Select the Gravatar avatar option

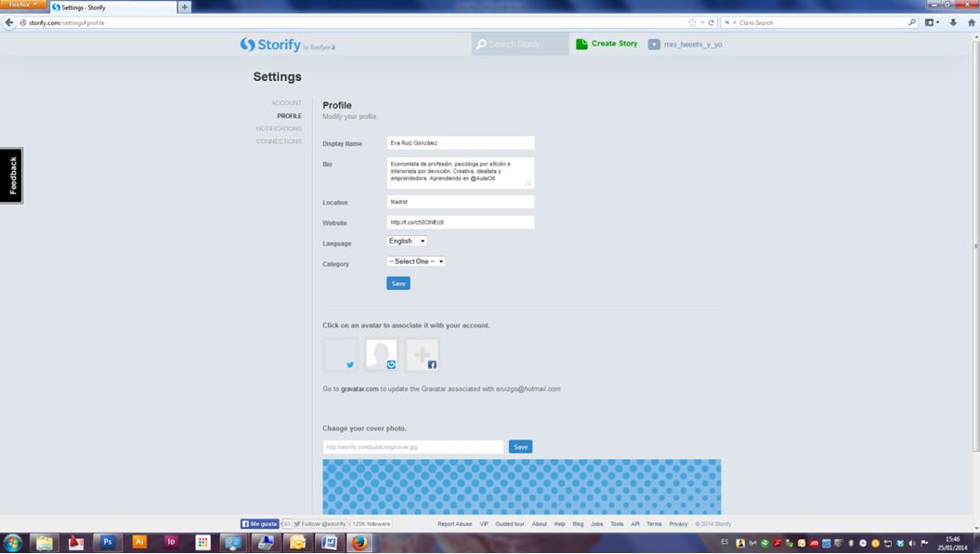tap(381, 355)
